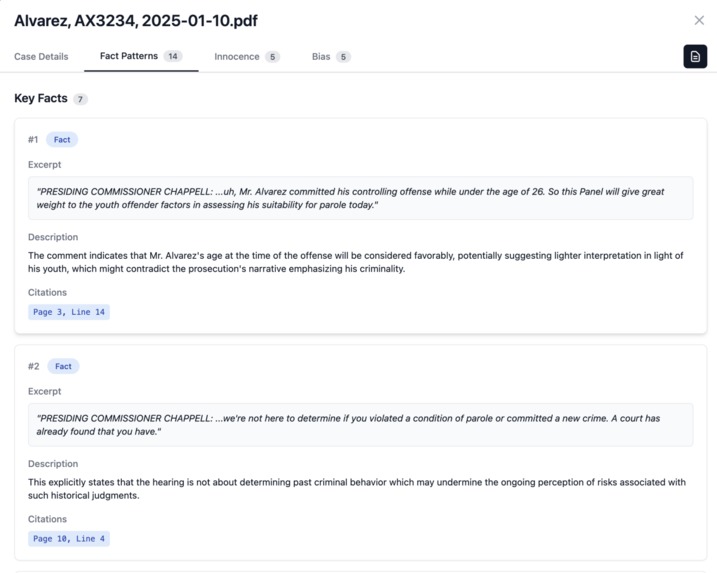
Task: Click the Innocence count badge 5
Action: tap(273, 57)
